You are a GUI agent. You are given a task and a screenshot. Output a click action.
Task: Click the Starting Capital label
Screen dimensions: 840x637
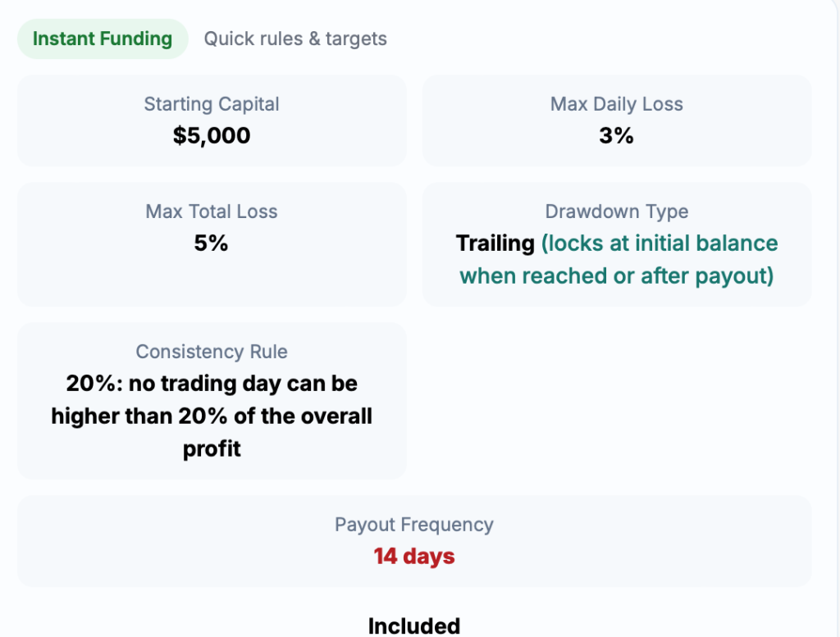[x=212, y=104]
